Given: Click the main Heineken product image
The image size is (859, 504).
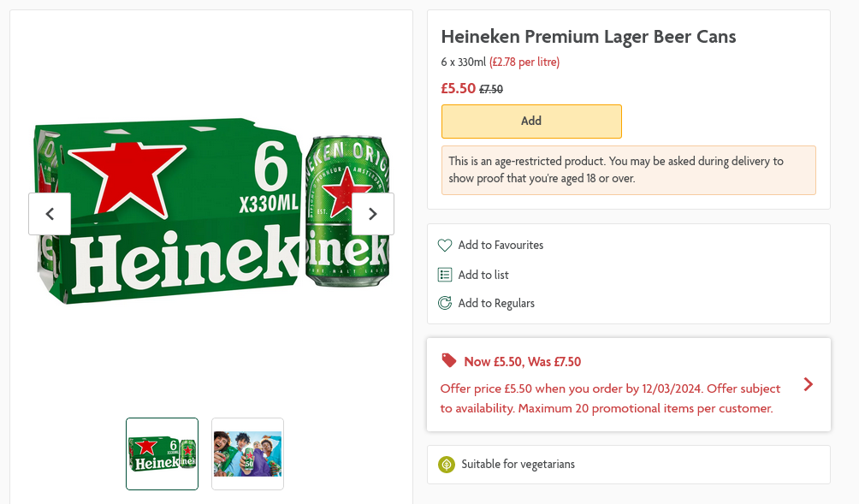Looking at the screenshot, I should (x=211, y=214).
